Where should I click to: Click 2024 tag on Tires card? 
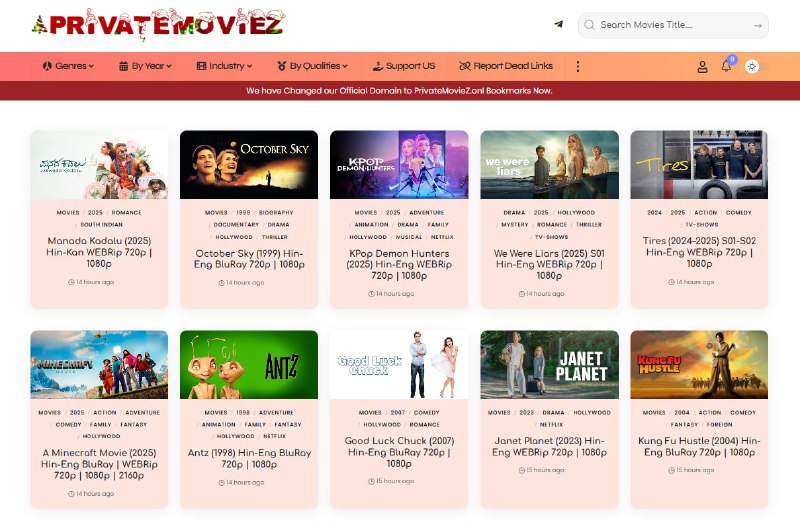655,212
